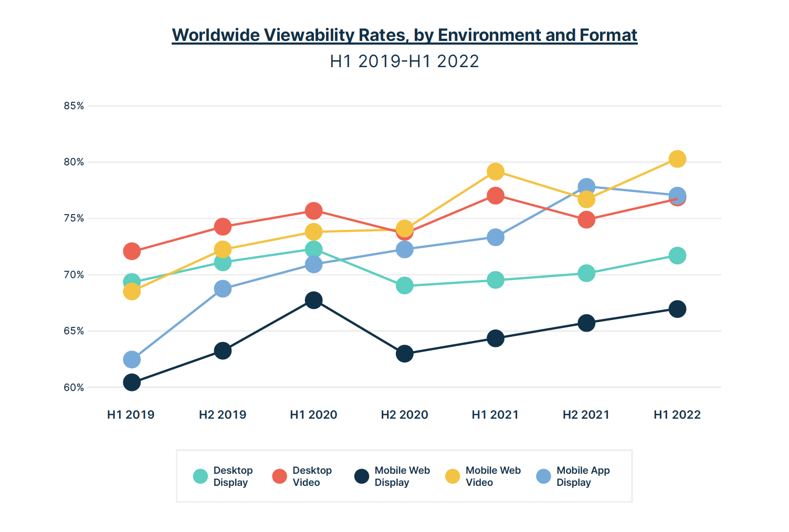Screen dimensions: 789x532
Task: Click the Mobile App Display point at H2 2021
Action: click(586, 187)
